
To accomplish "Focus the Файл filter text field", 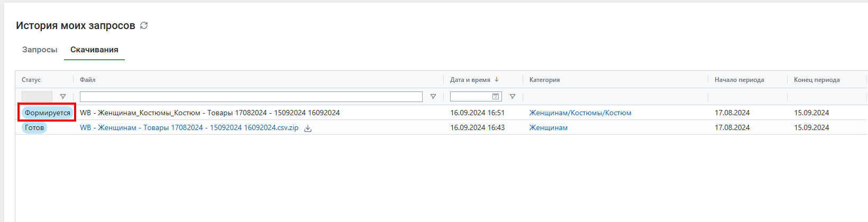I will (x=251, y=97).
